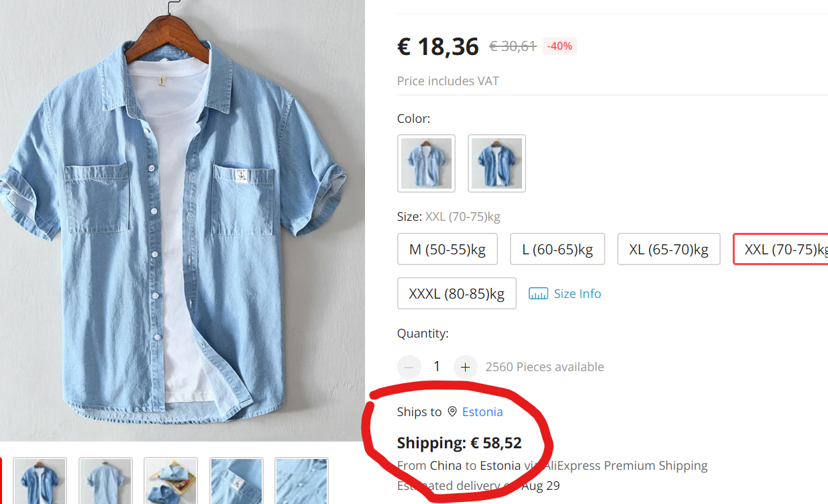Screen dimensions: 828x504
Task: Click the quantity number field
Action: pos(437,366)
